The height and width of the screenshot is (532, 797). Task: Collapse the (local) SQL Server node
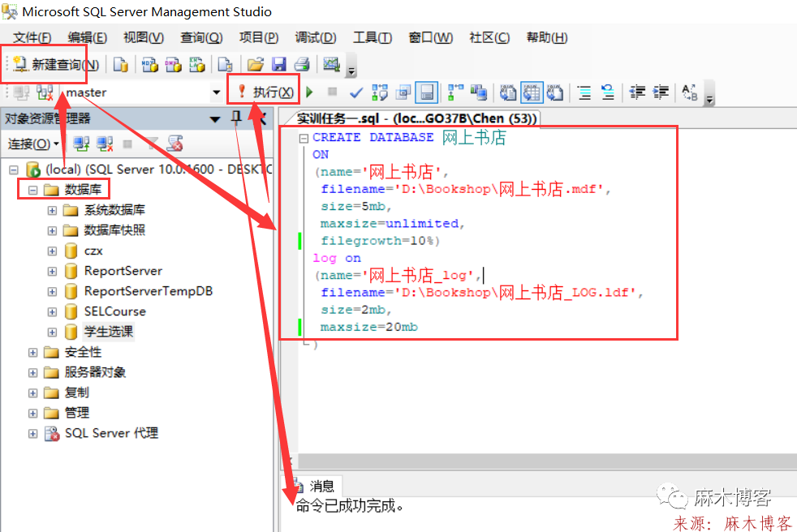[15, 169]
